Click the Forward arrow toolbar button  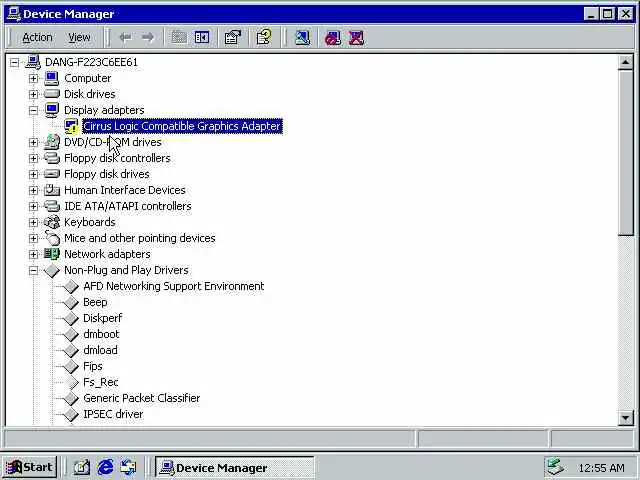click(x=148, y=38)
